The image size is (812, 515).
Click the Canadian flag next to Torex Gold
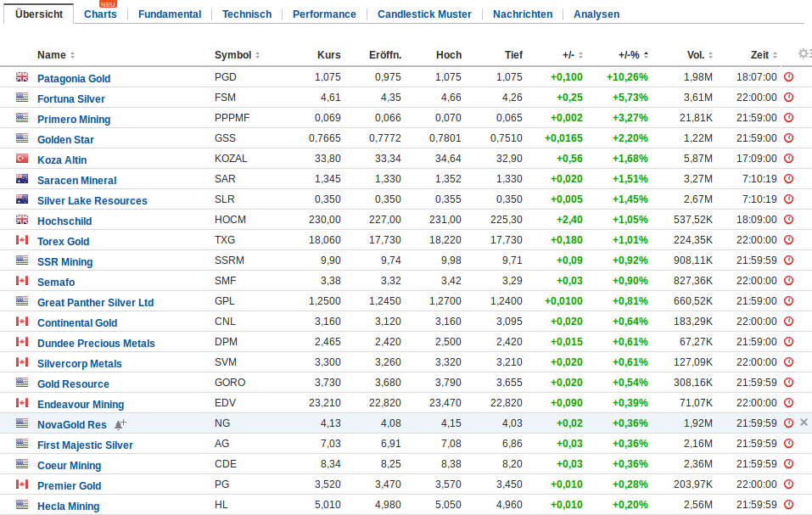(x=22, y=239)
